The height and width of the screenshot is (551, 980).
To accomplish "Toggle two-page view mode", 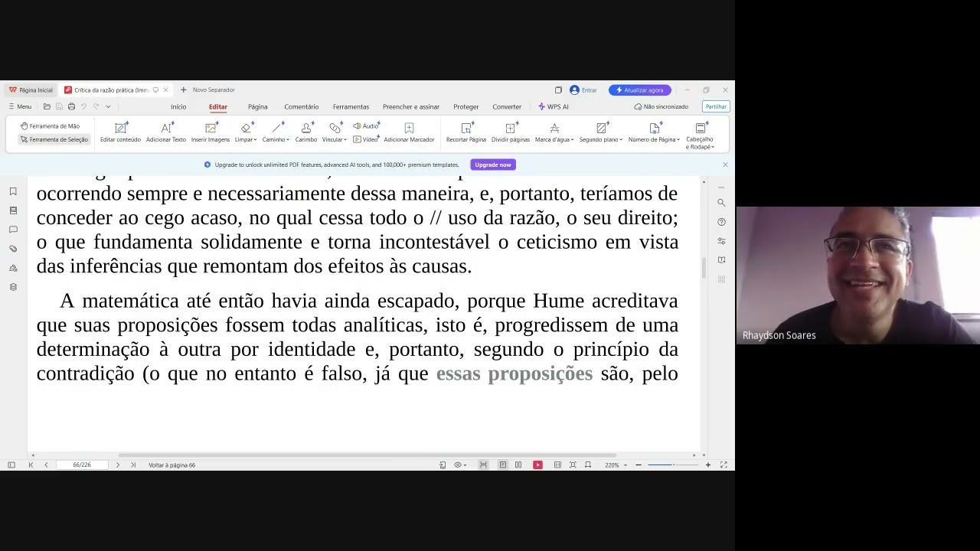I will click(x=518, y=465).
